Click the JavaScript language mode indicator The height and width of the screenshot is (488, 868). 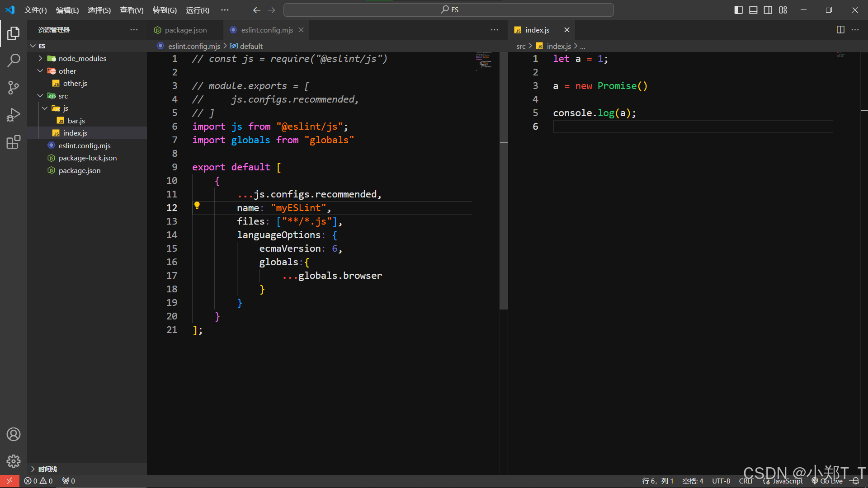tap(787, 481)
